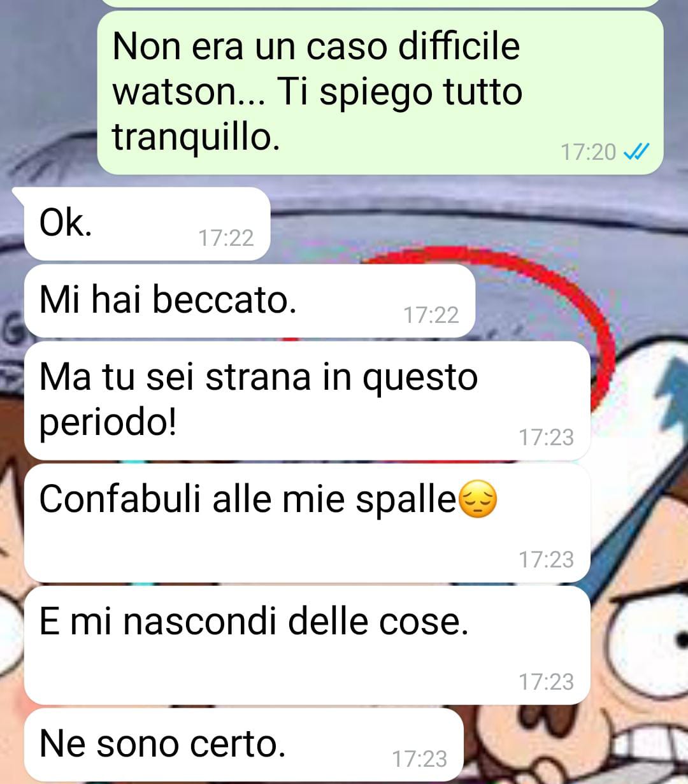The height and width of the screenshot is (784, 688).
Task: Select the "Mi hai beccato." message
Action: point(250,301)
